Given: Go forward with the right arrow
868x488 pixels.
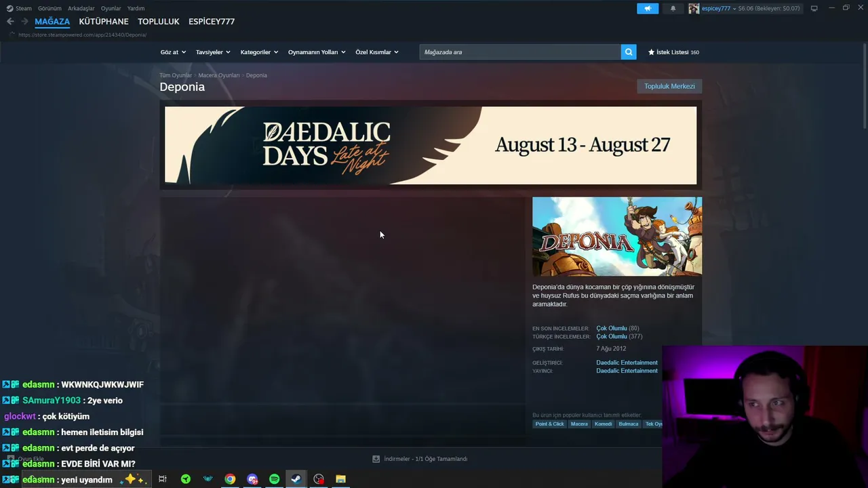Looking at the screenshot, I should [24, 22].
